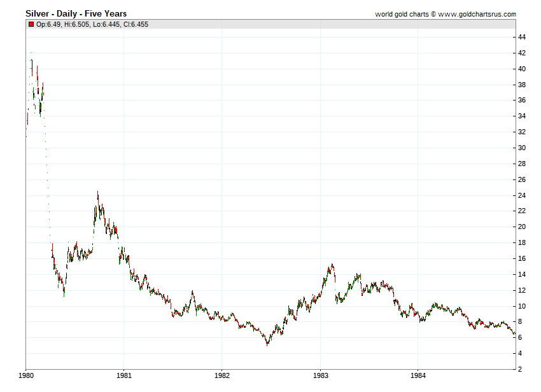Click the 16 price axis label
Image resolution: width=541 pixels, height=392 pixels.
point(522,258)
